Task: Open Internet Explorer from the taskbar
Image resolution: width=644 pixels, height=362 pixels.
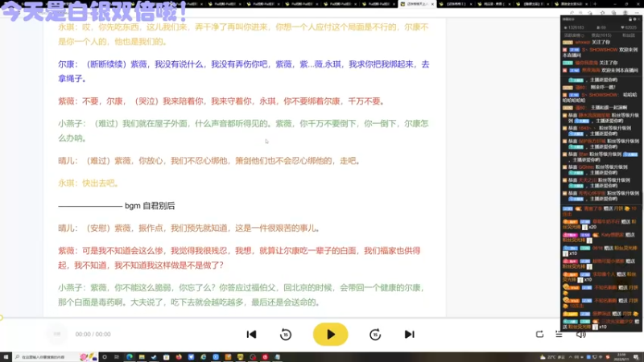Action: point(204,357)
